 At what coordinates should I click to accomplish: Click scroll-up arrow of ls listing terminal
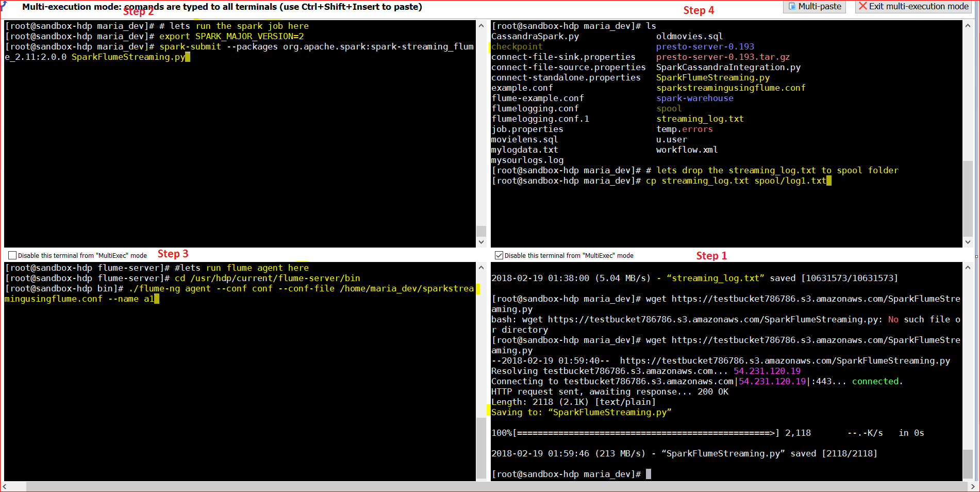pos(968,25)
